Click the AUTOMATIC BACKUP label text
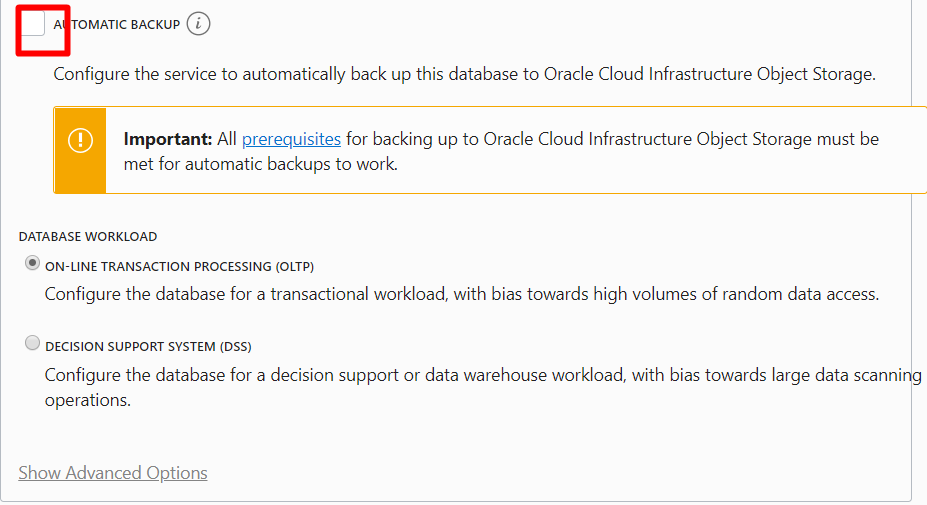 (x=116, y=25)
